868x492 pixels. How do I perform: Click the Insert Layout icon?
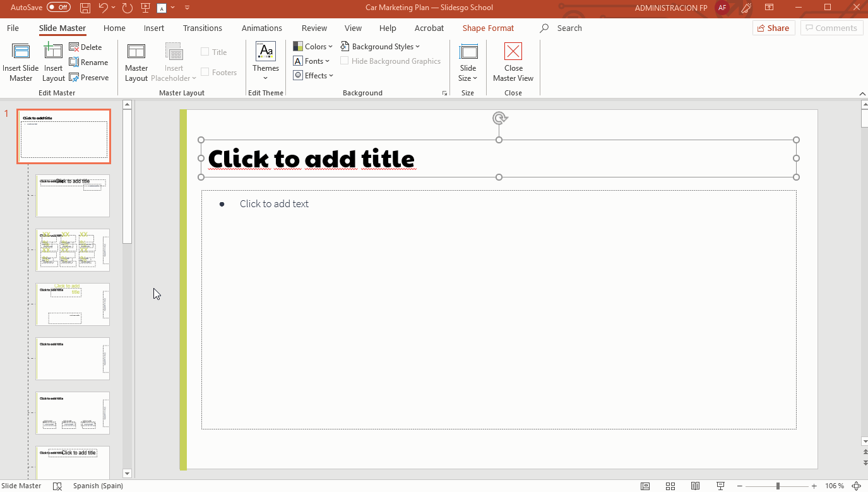(x=54, y=52)
